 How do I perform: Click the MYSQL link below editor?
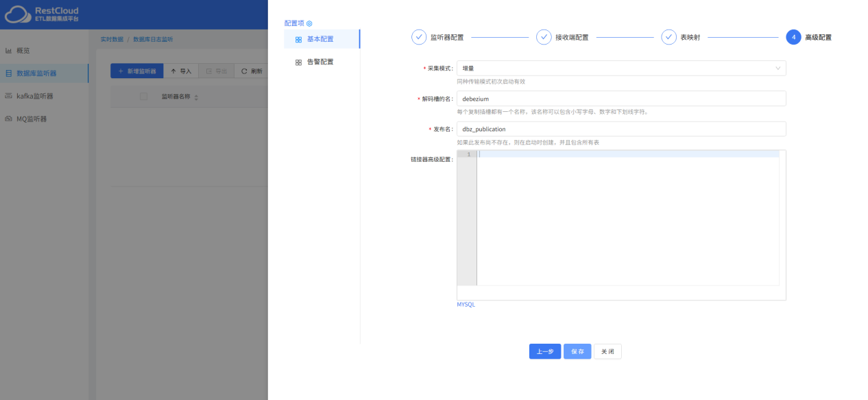click(466, 305)
